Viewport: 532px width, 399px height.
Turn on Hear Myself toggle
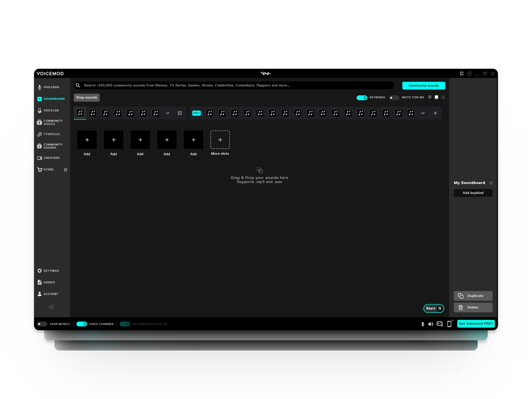coord(42,324)
